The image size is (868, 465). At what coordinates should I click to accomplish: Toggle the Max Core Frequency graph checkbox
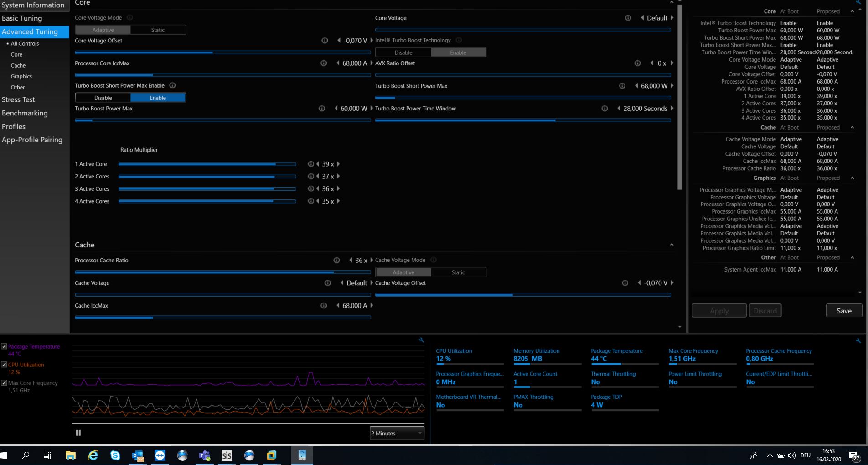point(4,383)
